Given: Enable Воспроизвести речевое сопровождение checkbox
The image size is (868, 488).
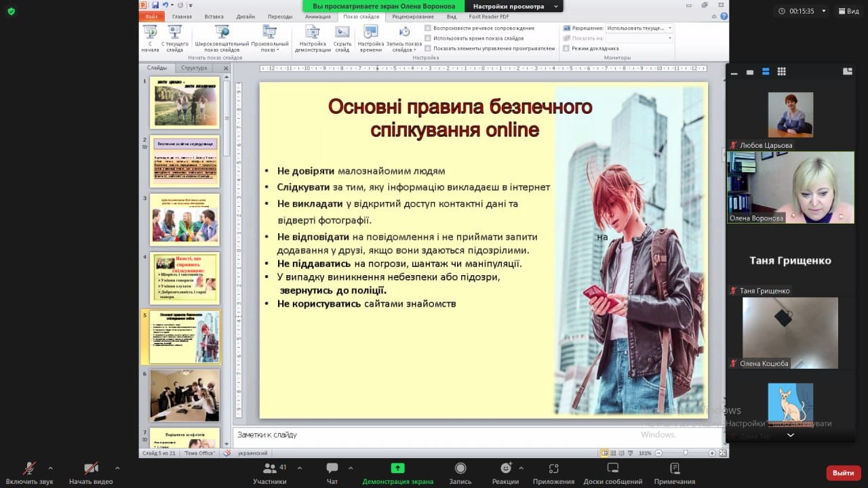Looking at the screenshot, I should (428, 28).
